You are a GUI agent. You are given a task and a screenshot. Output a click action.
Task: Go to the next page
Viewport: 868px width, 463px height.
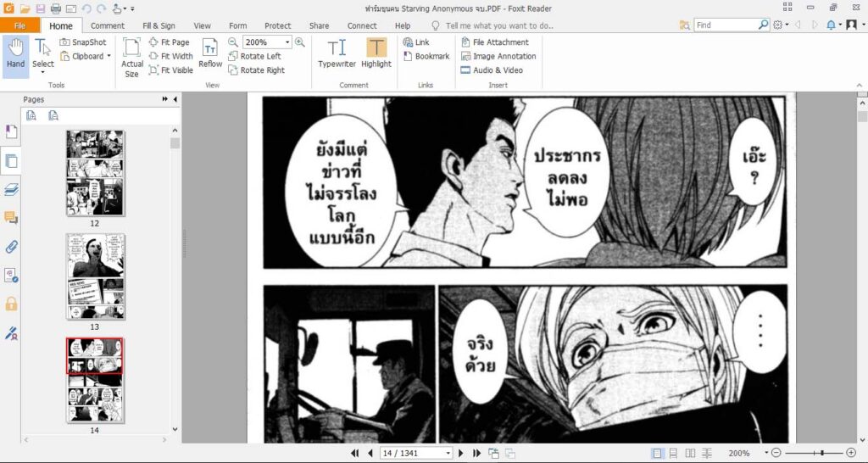click(460, 453)
